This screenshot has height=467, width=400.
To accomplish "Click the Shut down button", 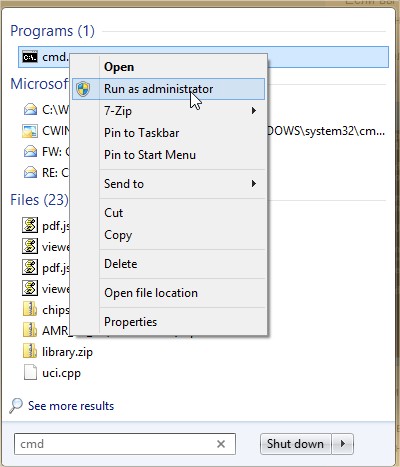I will tap(296, 444).
